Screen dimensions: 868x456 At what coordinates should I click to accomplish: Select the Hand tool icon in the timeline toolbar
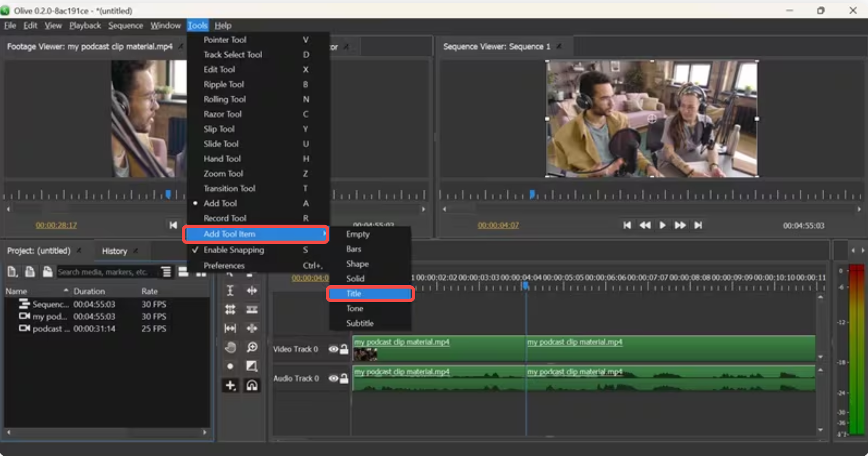[x=231, y=348]
